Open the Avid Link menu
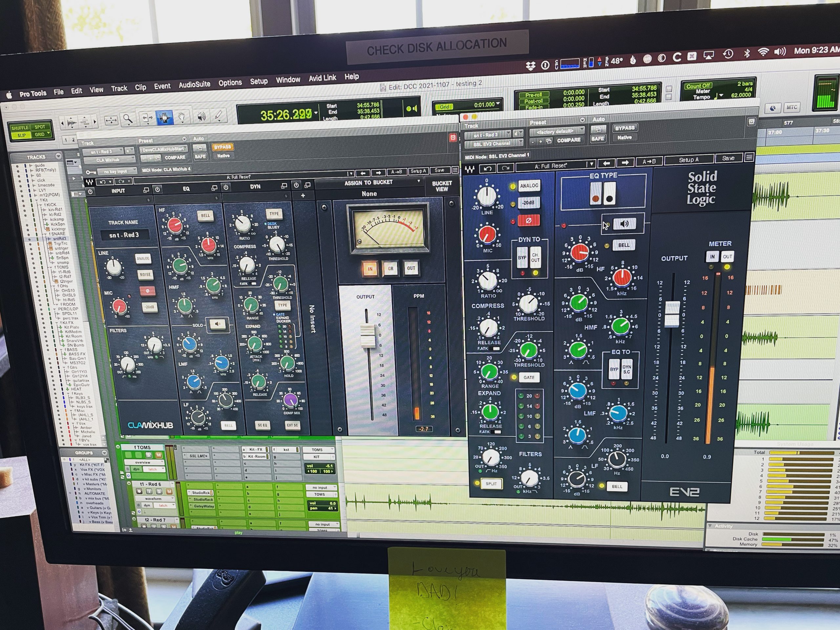This screenshot has height=630, width=840. 322,78
